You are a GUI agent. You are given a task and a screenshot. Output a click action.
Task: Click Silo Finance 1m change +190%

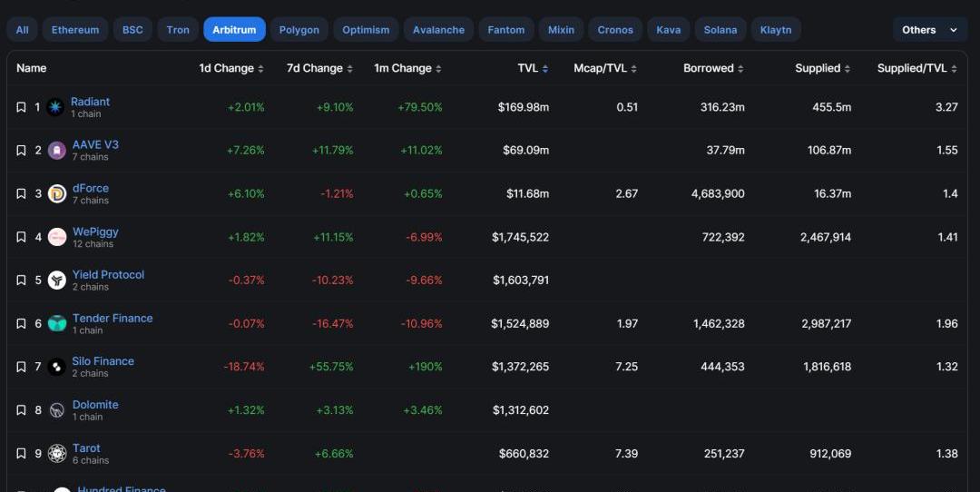(425, 367)
